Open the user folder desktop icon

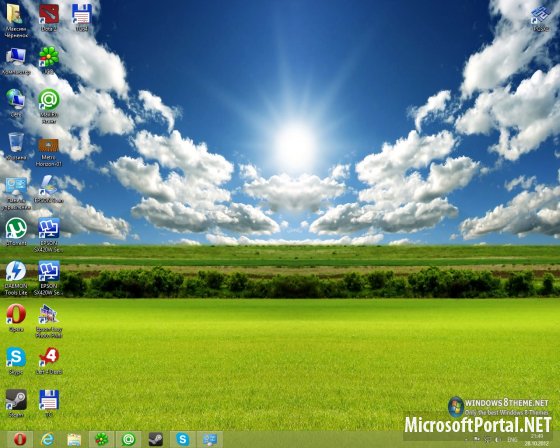15,20
